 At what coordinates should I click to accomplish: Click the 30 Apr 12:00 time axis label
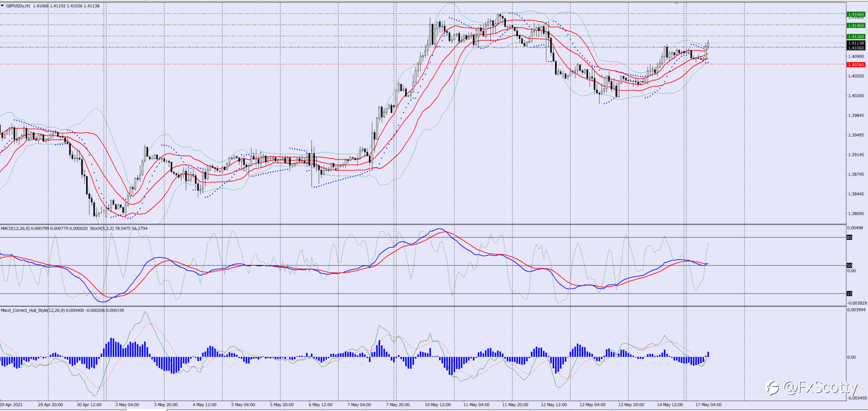coord(89,405)
